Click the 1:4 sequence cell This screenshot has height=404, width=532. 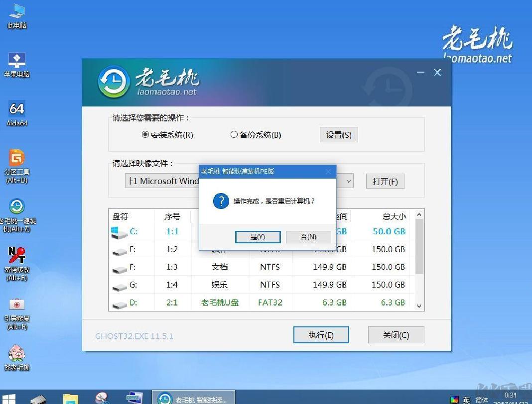click(172, 285)
